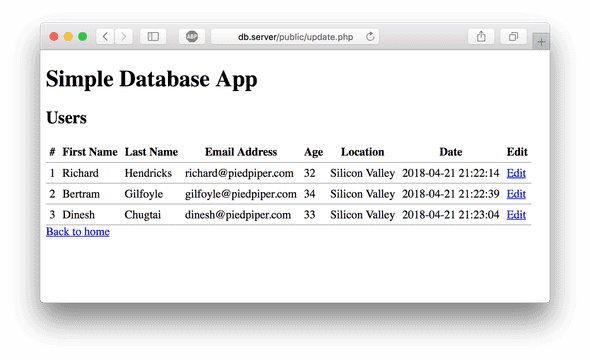The height and width of the screenshot is (360, 590).
Task: Maximize the window with the green button
Action: click(x=82, y=36)
